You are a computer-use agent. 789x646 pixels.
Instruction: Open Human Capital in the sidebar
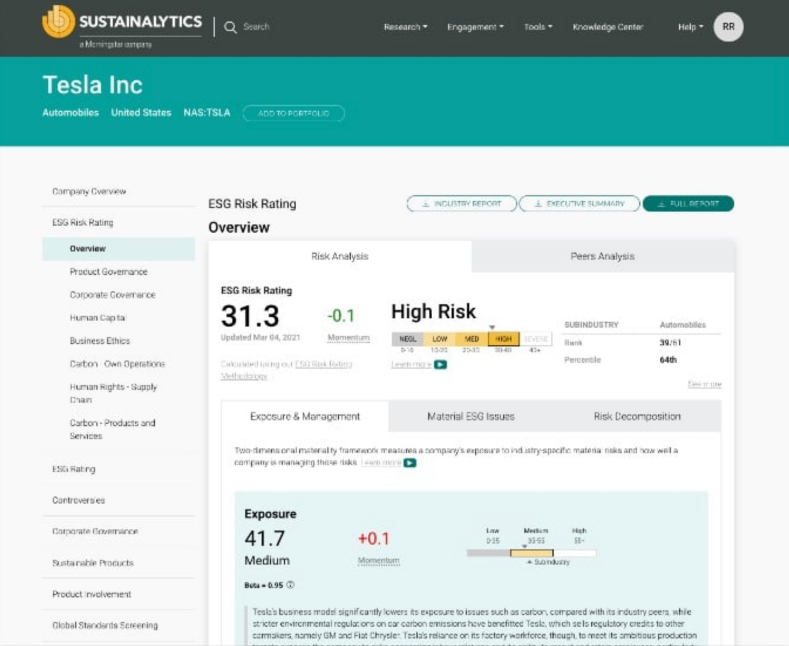(x=98, y=318)
